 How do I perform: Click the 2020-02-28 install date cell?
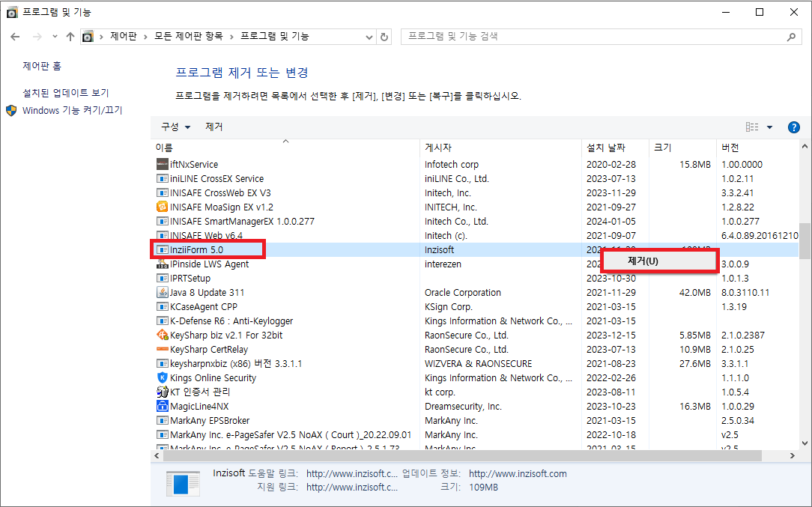(611, 164)
